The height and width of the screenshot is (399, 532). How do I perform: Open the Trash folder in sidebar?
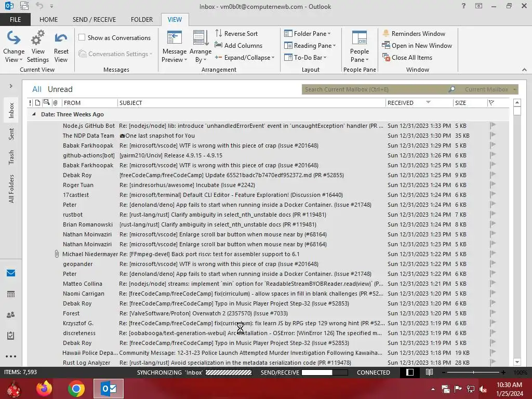[11, 157]
